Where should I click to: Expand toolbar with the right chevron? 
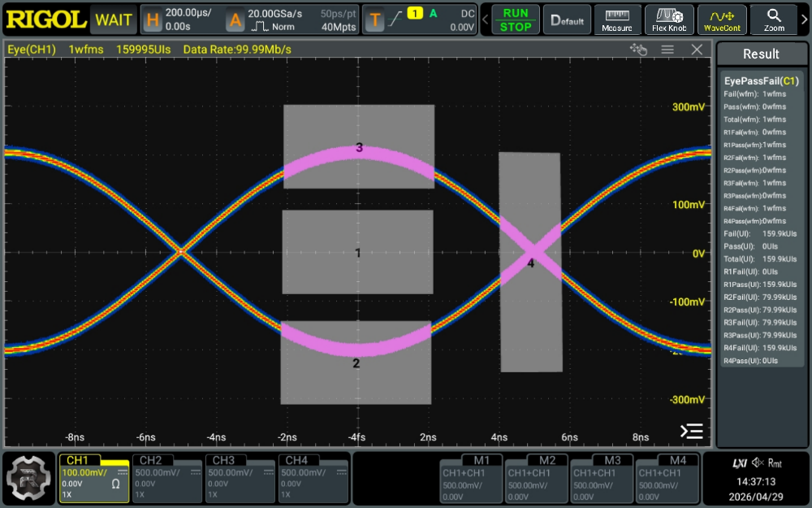click(804, 20)
